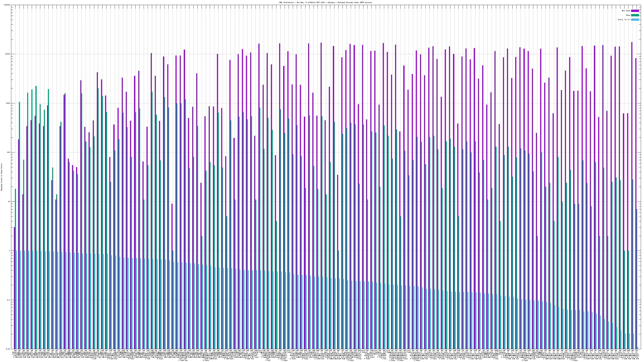Click the 10 y-axis tick label
This screenshot has width=644, height=362.
click(x=9, y=202)
